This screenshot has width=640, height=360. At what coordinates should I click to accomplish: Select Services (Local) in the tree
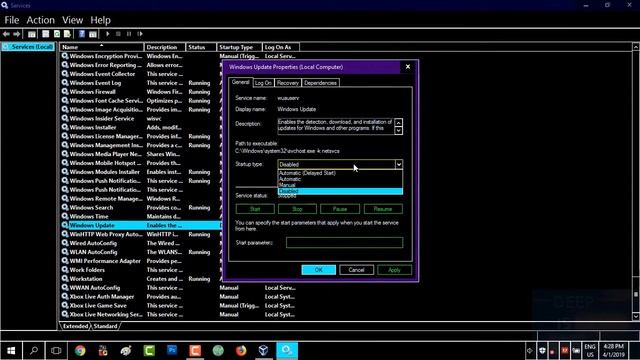[28, 47]
